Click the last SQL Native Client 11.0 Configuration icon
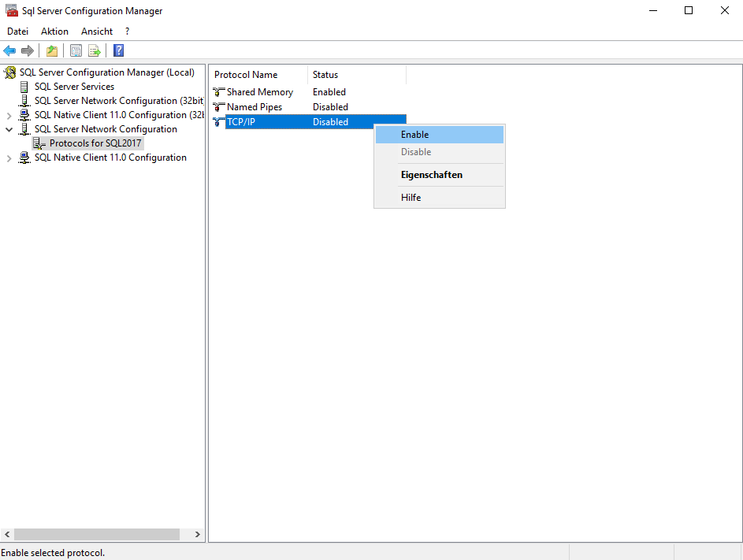Image resolution: width=743 pixels, height=560 pixels. pyautogui.click(x=24, y=158)
